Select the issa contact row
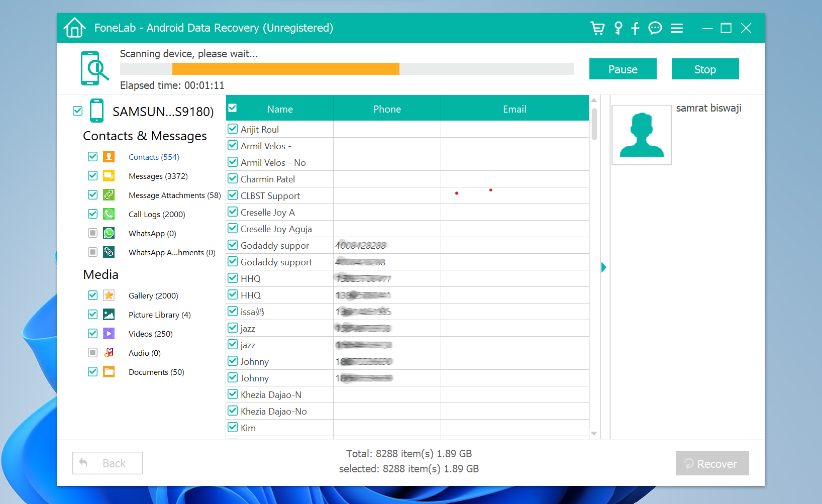 pos(407,312)
